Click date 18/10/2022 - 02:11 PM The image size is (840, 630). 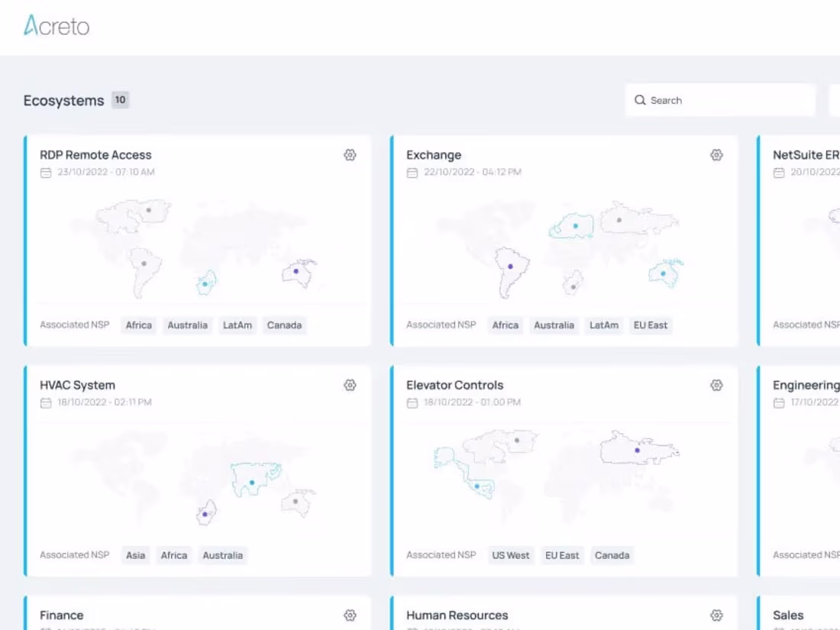pyautogui.click(x=105, y=402)
